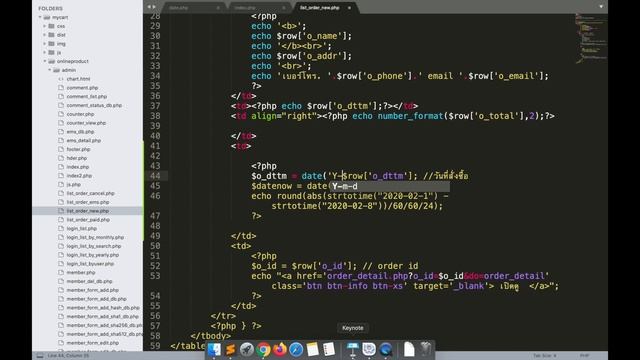Expand the img folder

44,44
